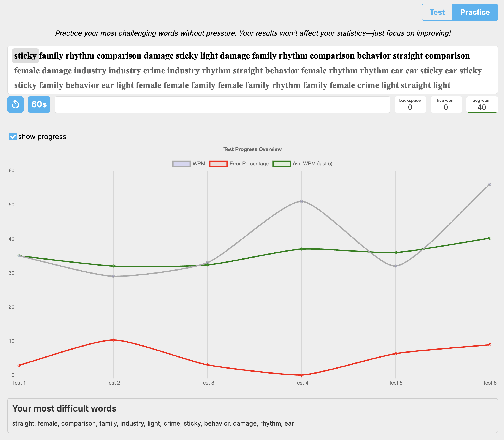Click the Test 1 axis label
504x440 pixels.
(x=19, y=383)
